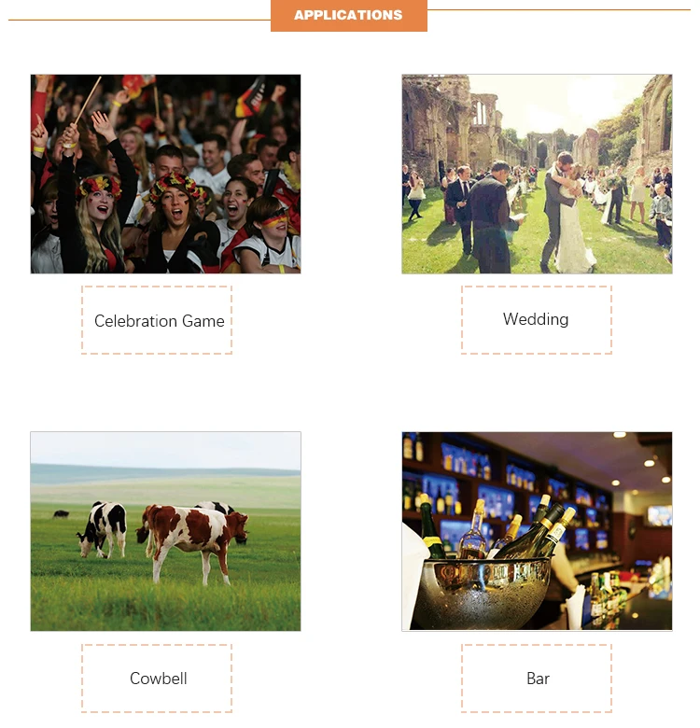This screenshot has height=728, width=700.
Task: Select the Wedding label box
Action: point(537,320)
